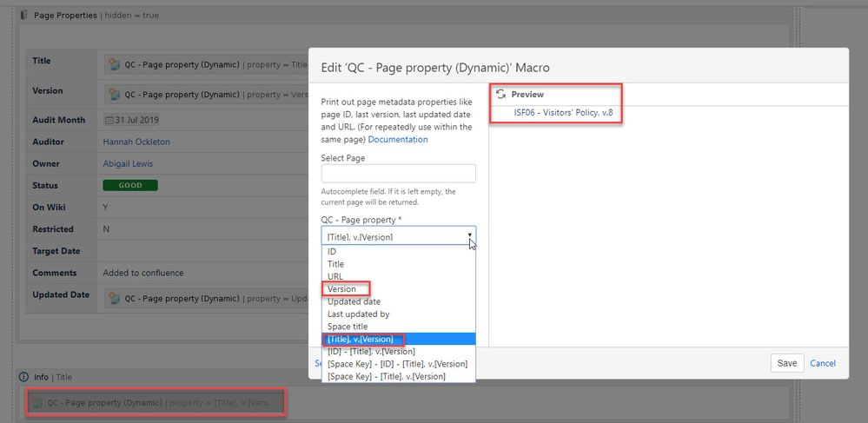This screenshot has height=423, width=868.
Task: Select Version in the property list
Action: (399, 289)
